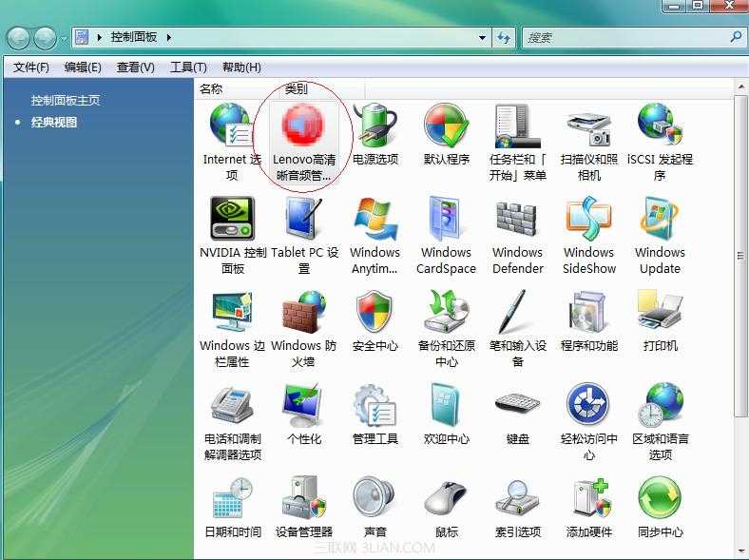Image resolution: width=749 pixels, height=560 pixels.
Task: Click the 搜索 search field
Action: tap(625, 38)
